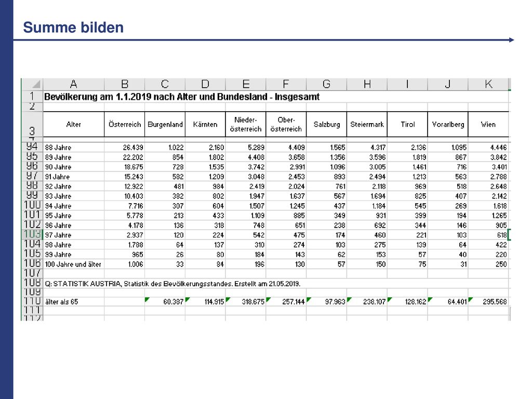
Task: Click Tirol value 2.136
Action: coord(407,147)
